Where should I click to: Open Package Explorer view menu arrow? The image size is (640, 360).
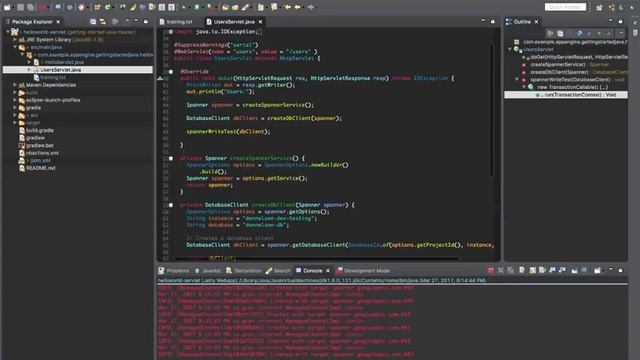127,21
